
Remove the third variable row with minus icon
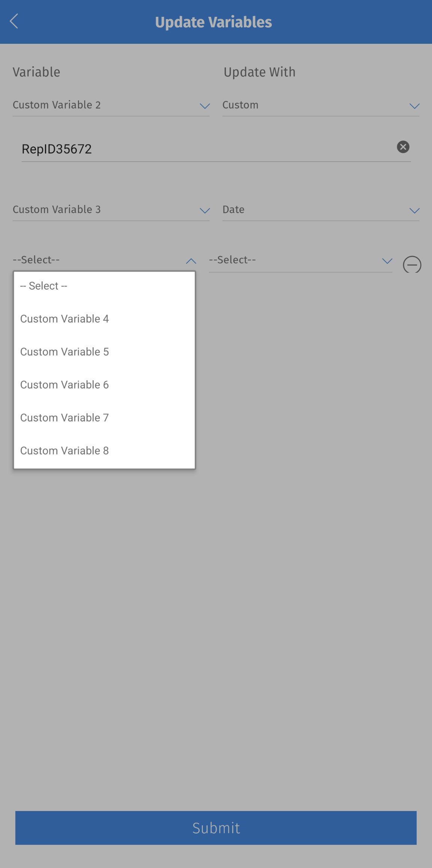(411, 265)
